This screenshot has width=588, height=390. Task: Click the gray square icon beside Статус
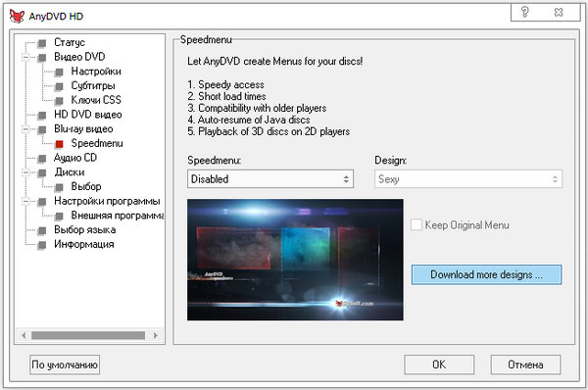[x=42, y=43]
